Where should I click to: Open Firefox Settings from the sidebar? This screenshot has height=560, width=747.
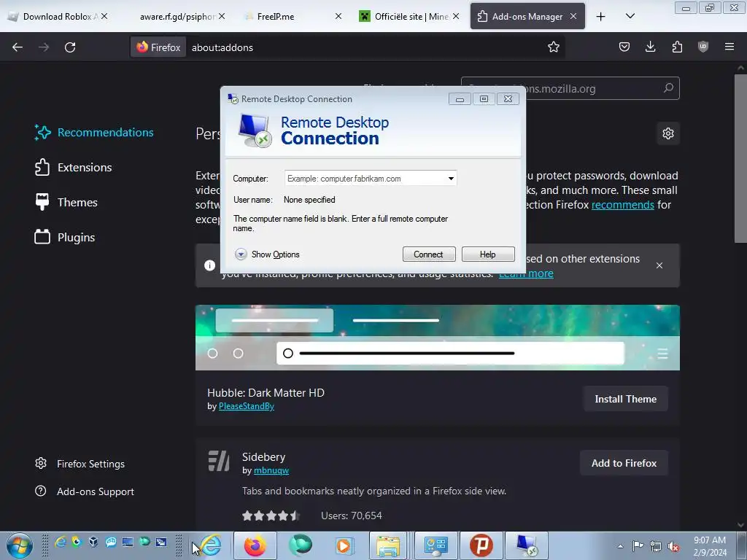click(x=80, y=464)
